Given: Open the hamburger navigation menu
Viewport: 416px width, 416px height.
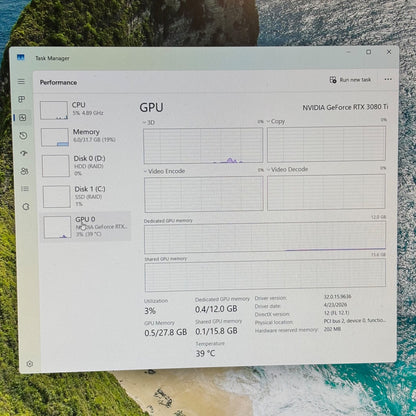Looking at the screenshot, I should [x=21, y=81].
